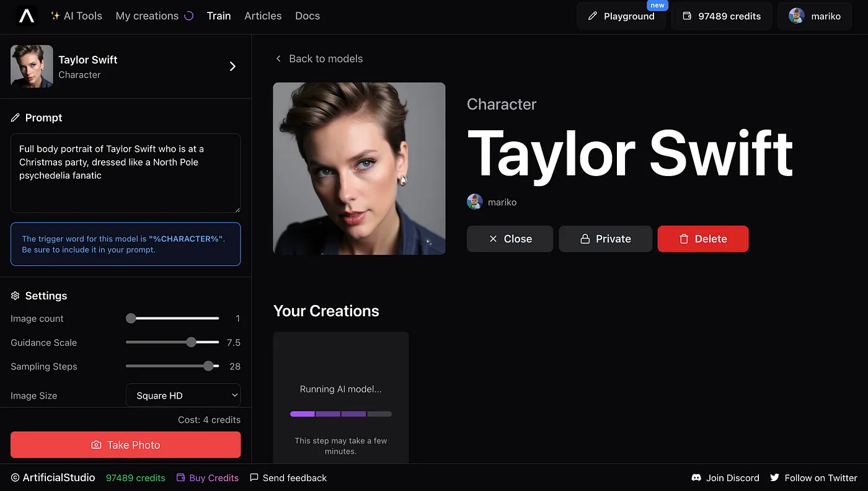Click the Taylor Swift sidebar thumbnail

[x=32, y=66]
